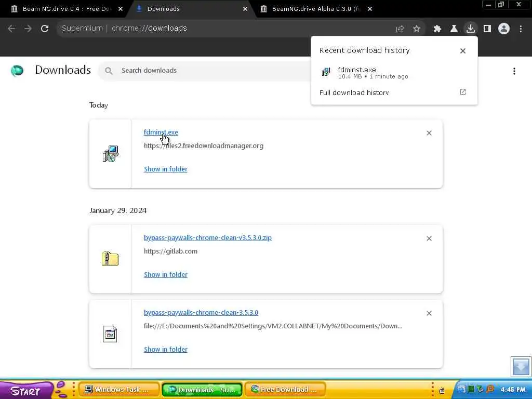Screen dimensions: 532x399
Task: Select the Downloads browser tab
Action: click(x=190, y=9)
